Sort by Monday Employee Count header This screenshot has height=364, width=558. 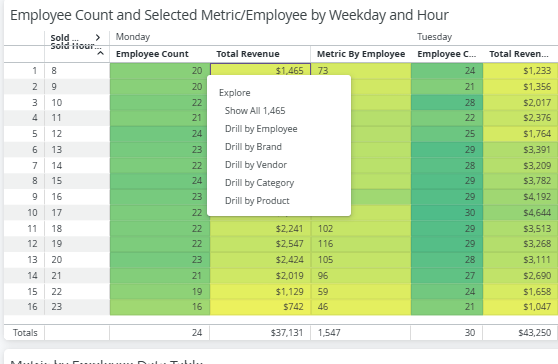152,54
